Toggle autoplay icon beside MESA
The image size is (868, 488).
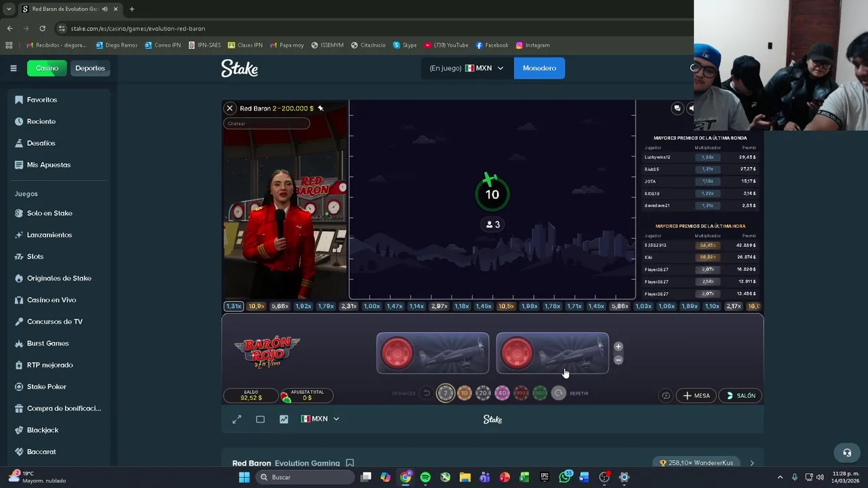pos(666,396)
